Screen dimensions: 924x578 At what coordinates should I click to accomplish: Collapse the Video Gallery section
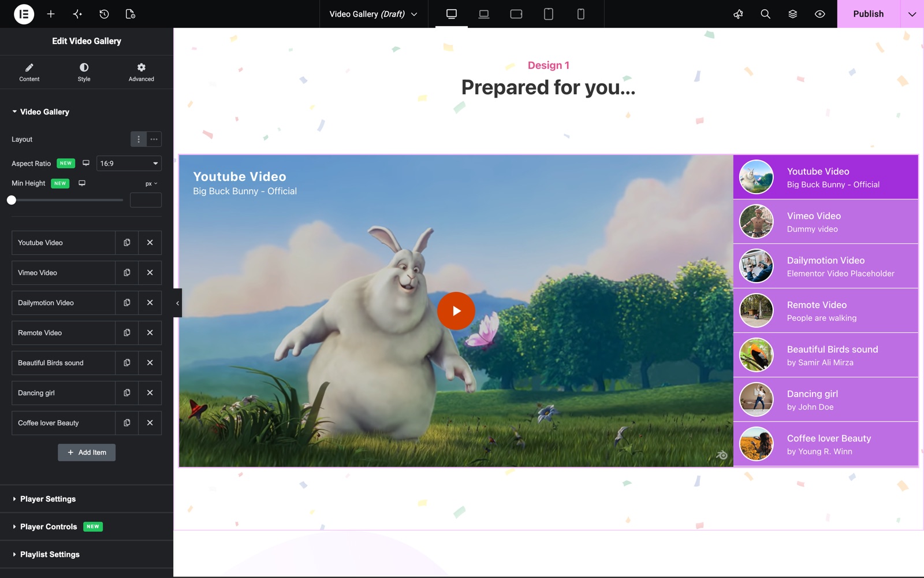40,112
